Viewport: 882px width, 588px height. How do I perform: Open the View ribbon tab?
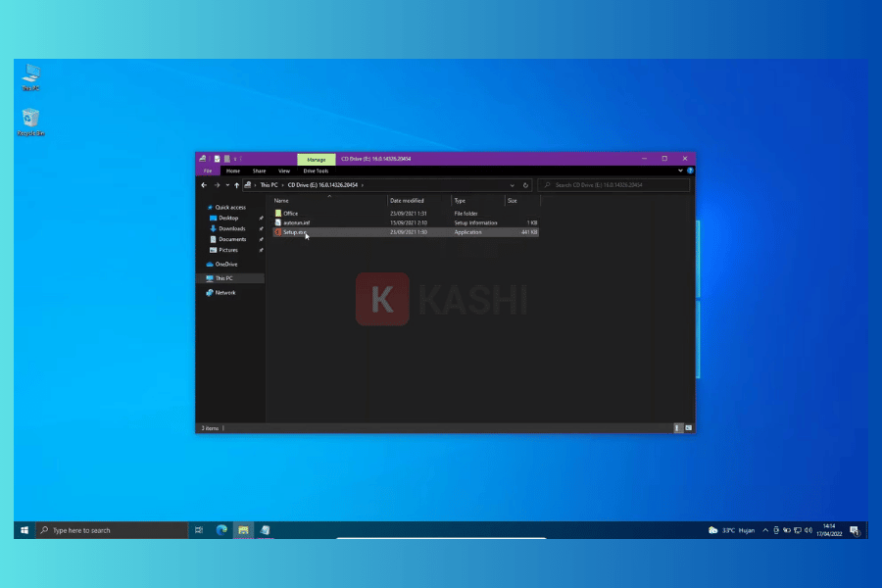pos(283,171)
